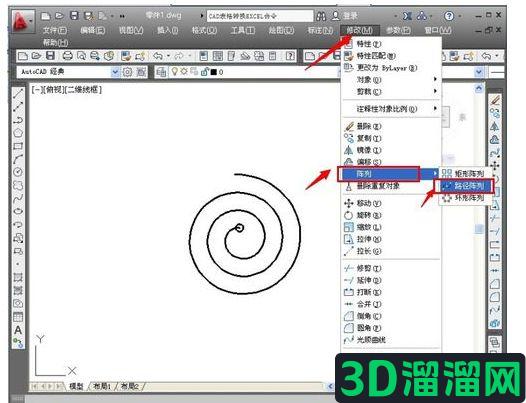The image size is (526, 403).
Task: Toggle the layer lock padlock icon
Action: coord(204,71)
